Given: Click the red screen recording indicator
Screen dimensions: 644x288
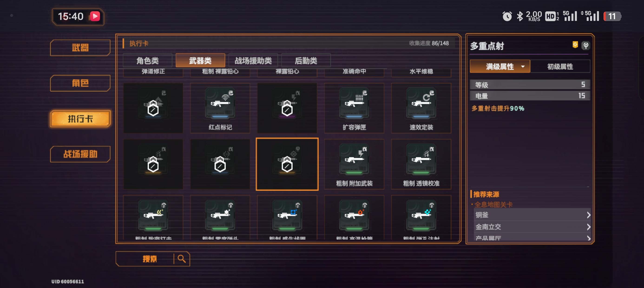Looking at the screenshot, I should [95, 16].
